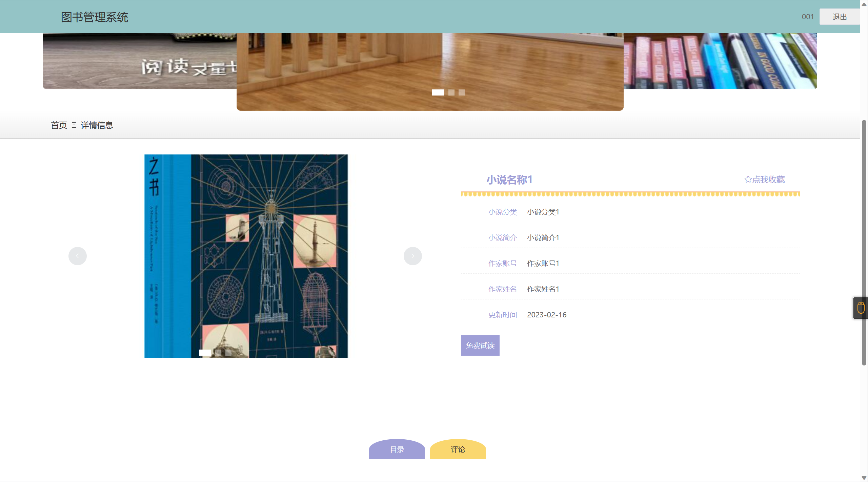868x482 pixels.
Task: Click the book cover image
Action: click(x=246, y=256)
